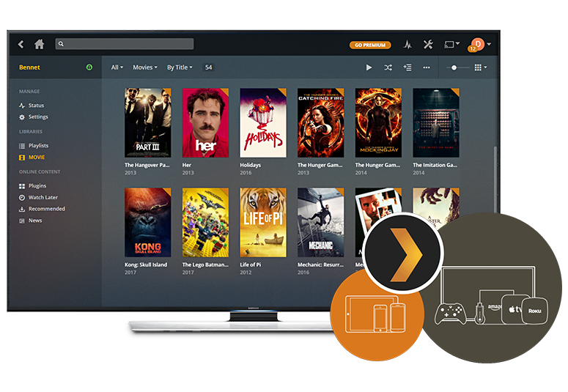Open the grid view mode dropdown

(x=481, y=67)
